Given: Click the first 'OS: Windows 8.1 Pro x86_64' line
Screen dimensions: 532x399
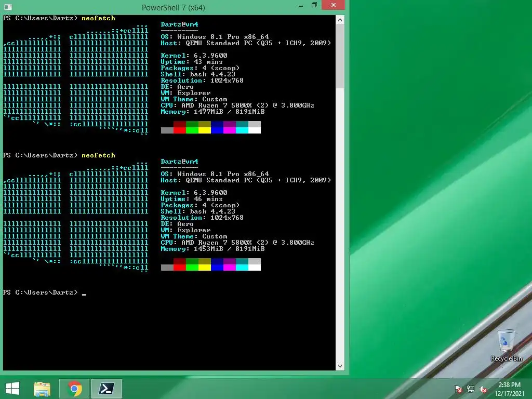Looking at the screenshot, I should (215, 37).
